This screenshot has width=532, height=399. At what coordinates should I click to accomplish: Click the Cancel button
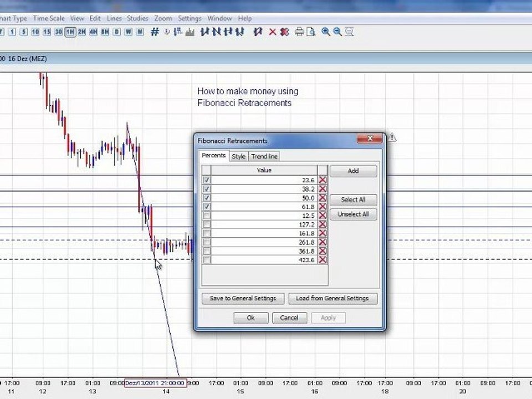289,318
